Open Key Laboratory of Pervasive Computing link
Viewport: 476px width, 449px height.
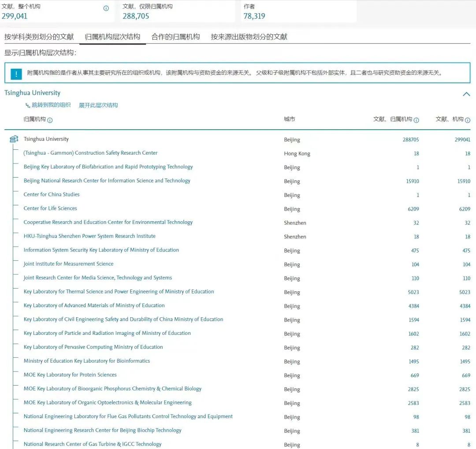click(x=93, y=347)
